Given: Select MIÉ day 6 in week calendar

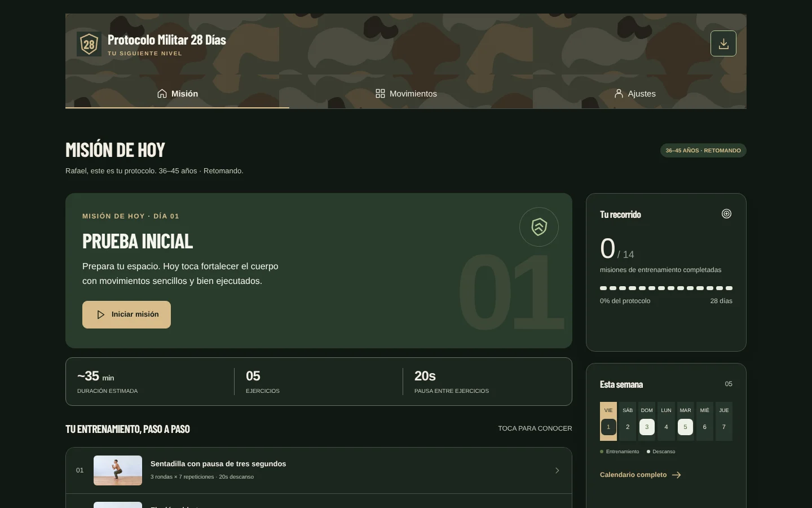Looking at the screenshot, I should point(704,421).
